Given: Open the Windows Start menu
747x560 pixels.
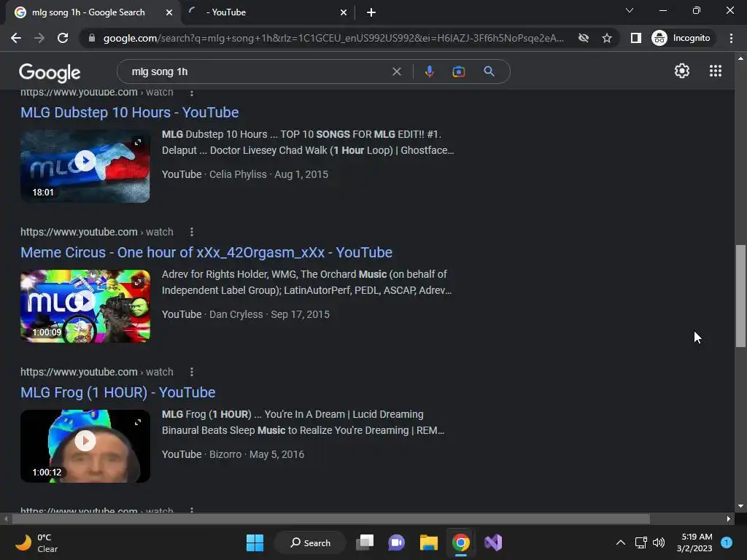Looking at the screenshot, I should coord(255,542).
